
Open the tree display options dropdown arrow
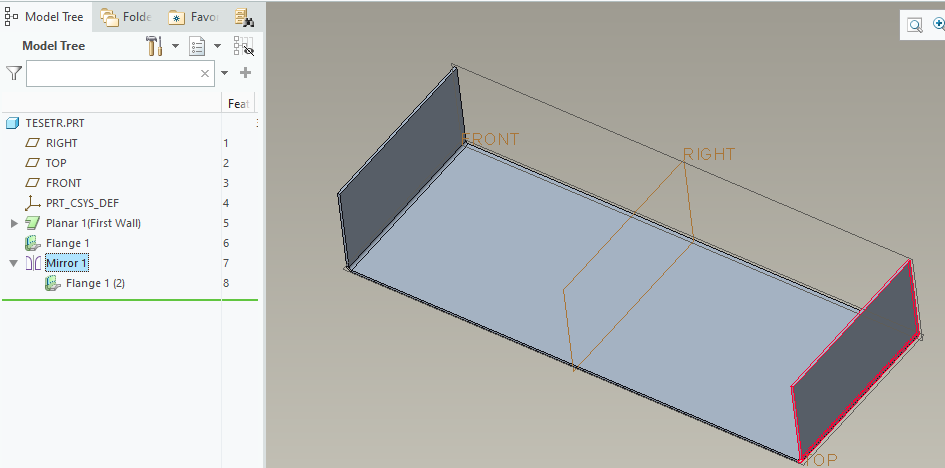point(218,46)
